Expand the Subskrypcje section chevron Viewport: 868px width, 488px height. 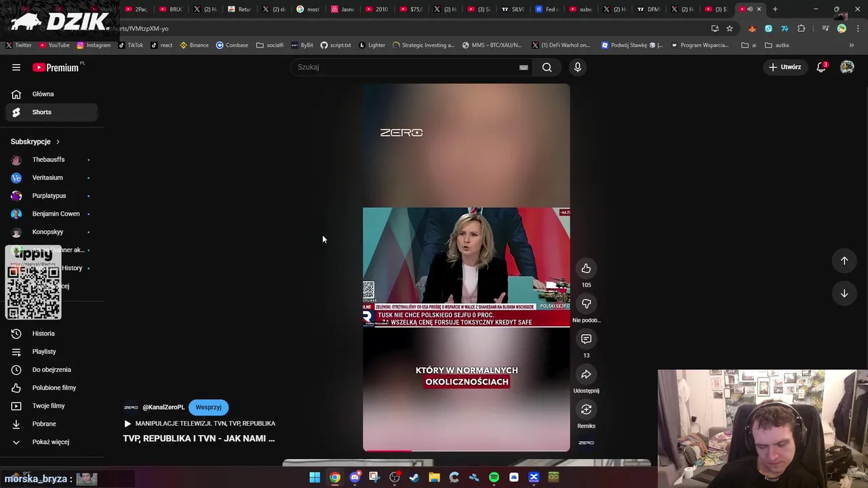[58, 142]
